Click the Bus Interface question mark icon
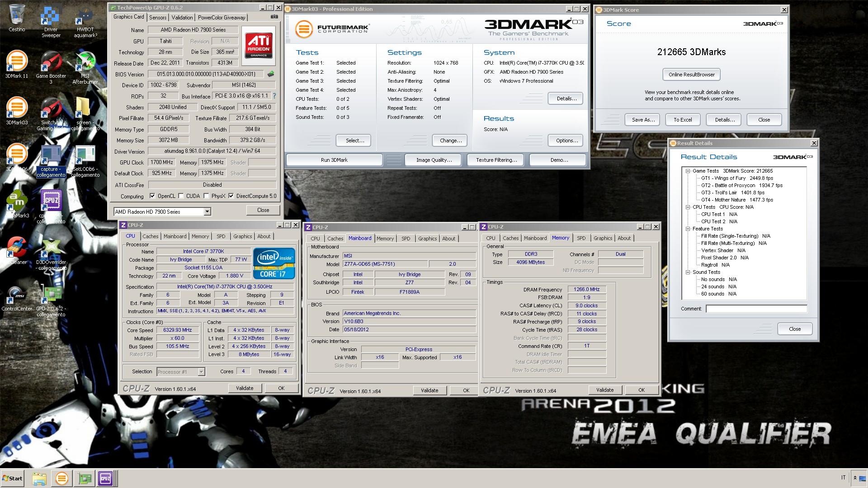Viewport: 868px width, 488px height. tap(274, 96)
